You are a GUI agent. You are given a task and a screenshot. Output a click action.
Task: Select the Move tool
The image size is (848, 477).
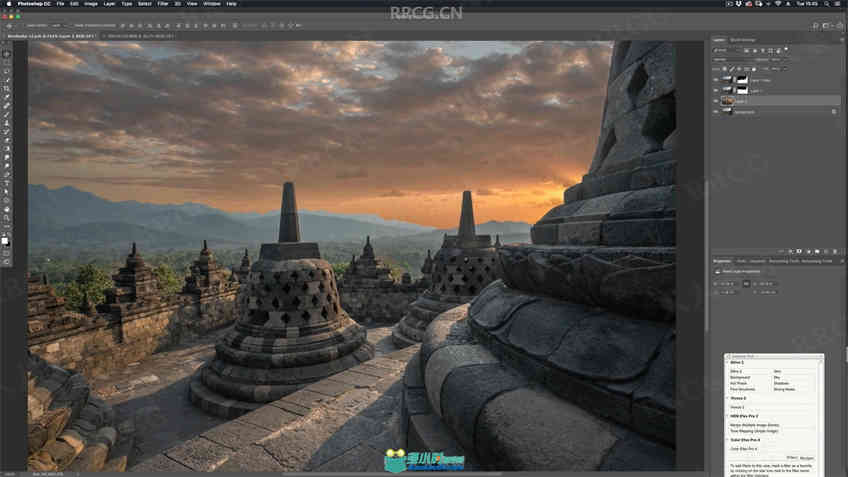(x=6, y=54)
